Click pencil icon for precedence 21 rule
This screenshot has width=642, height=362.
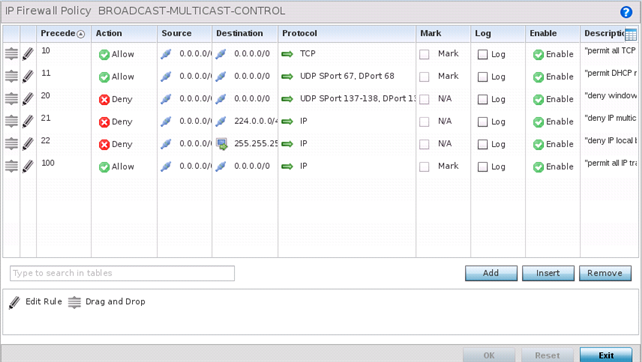[28, 121]
